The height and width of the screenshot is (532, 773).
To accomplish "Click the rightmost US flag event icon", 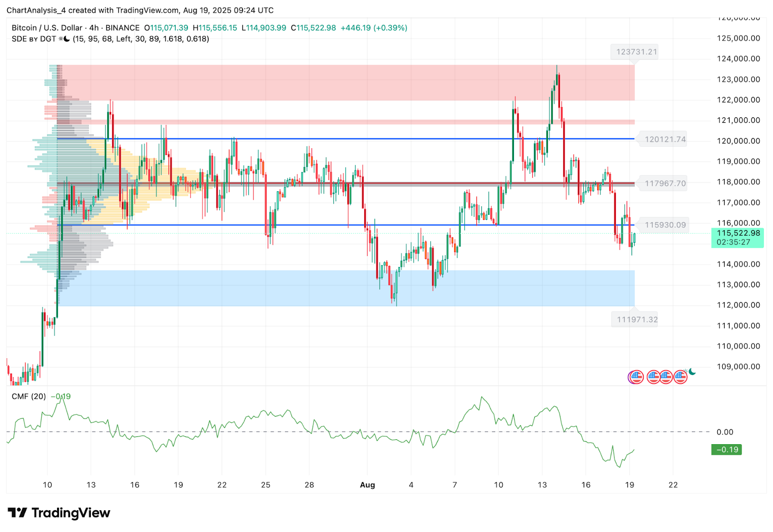I will 681,377.
